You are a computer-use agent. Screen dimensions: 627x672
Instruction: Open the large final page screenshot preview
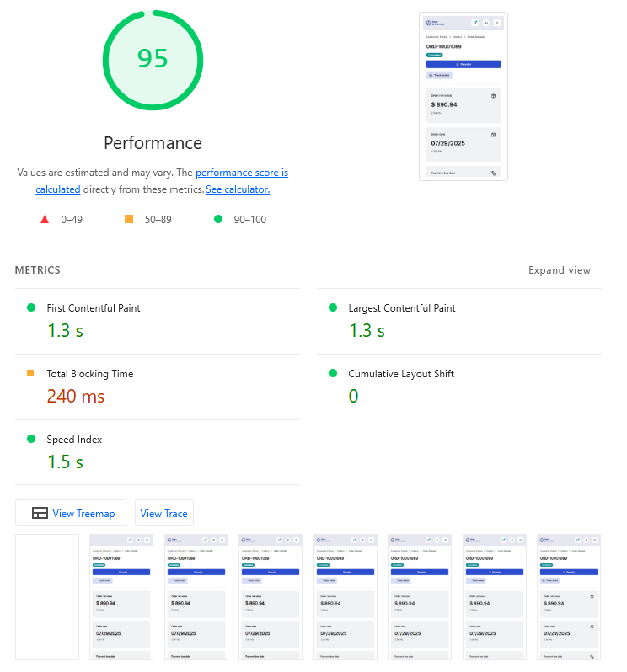tap(463, 96)
